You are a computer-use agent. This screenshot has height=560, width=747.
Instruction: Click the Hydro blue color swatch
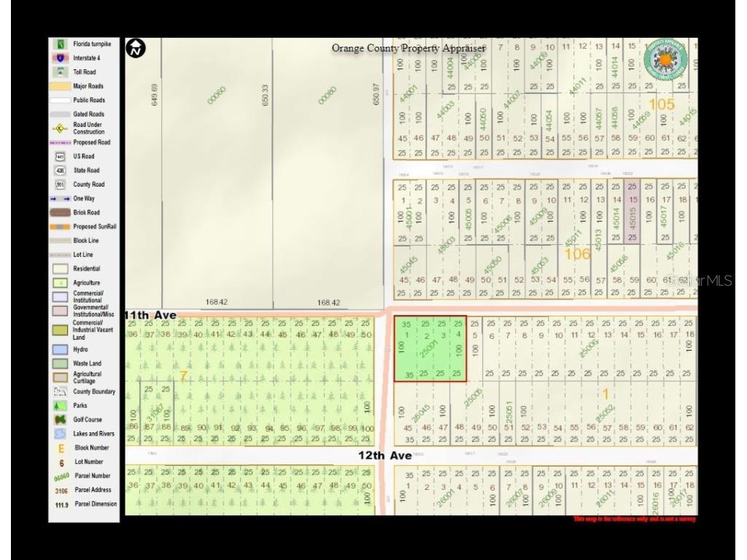click(x=61, y=349)
